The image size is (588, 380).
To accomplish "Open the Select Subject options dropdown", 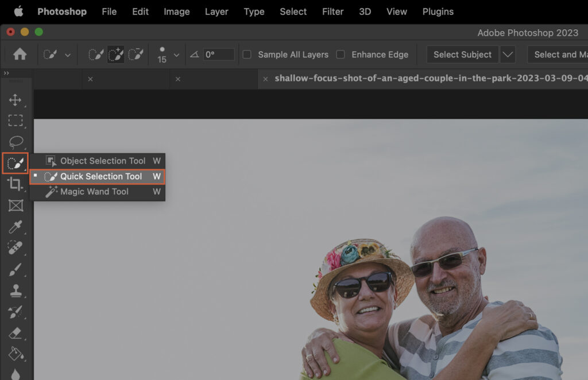I will coord(508,54).
